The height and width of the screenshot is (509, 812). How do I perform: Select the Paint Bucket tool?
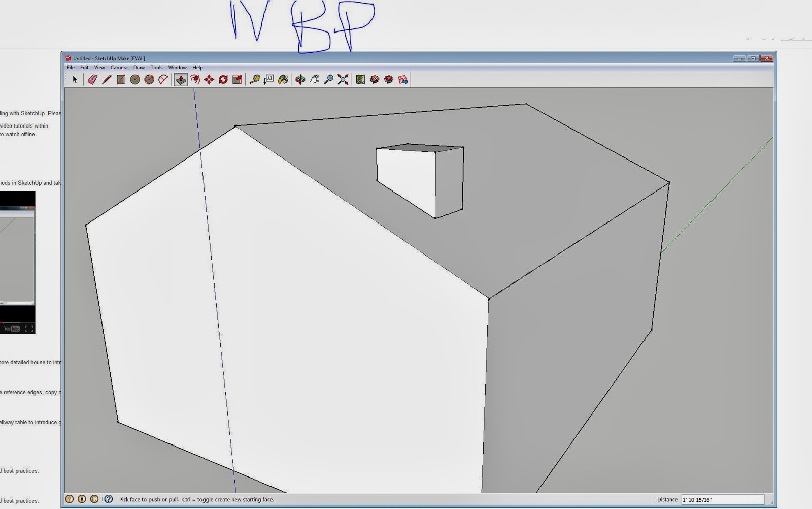point(283,80)
